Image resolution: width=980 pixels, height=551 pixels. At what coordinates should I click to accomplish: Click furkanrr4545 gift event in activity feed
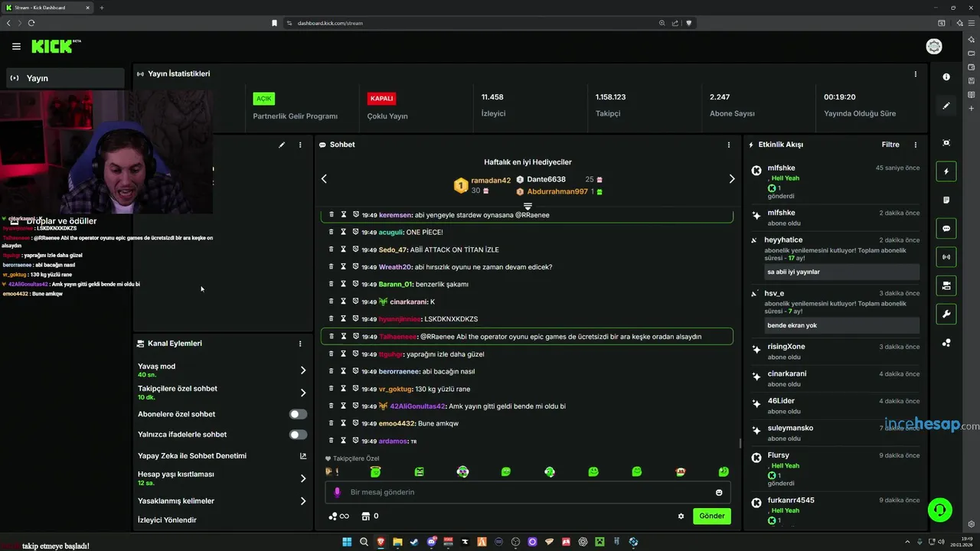coord(835,510)
